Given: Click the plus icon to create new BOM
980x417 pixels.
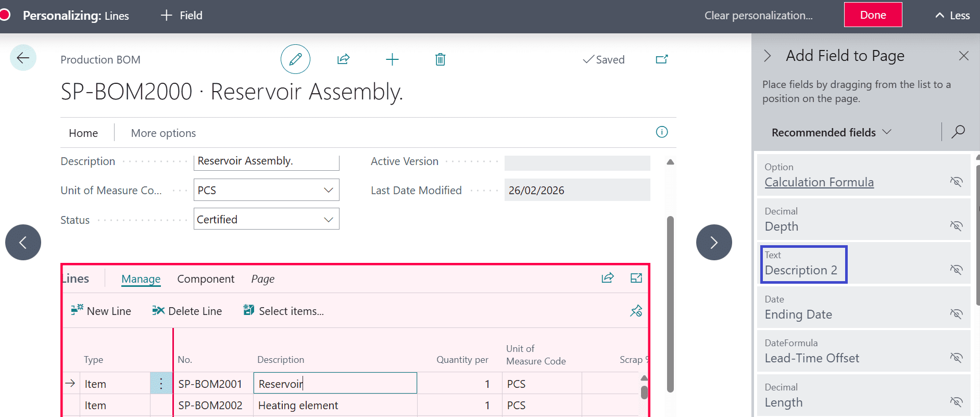Looking at the screenshot, I should click(x=392, y=59).
